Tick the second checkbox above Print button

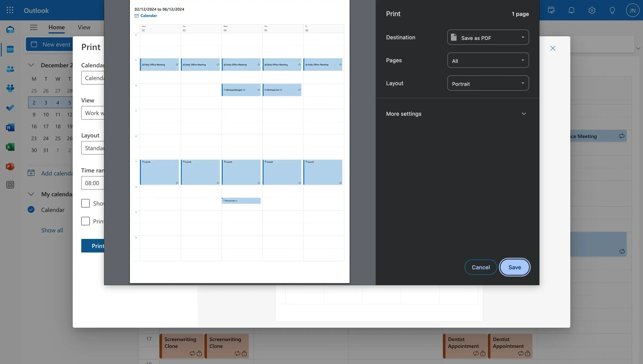85,221
